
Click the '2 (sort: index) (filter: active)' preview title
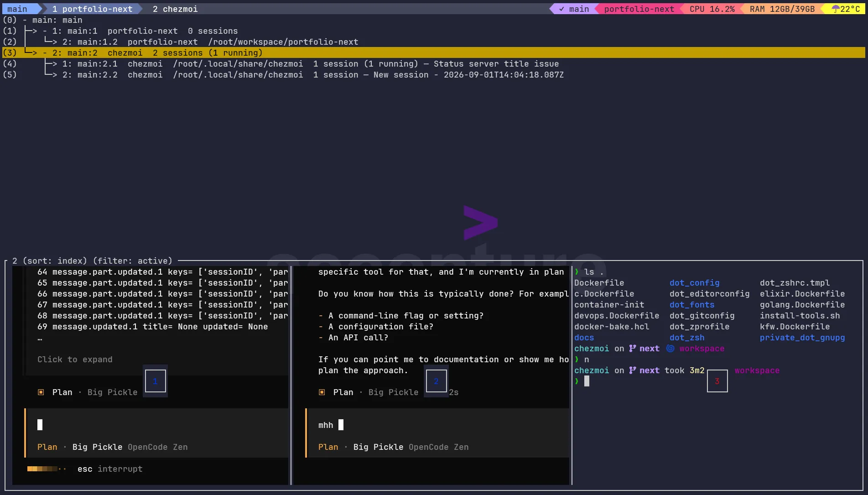click(92, 261)
